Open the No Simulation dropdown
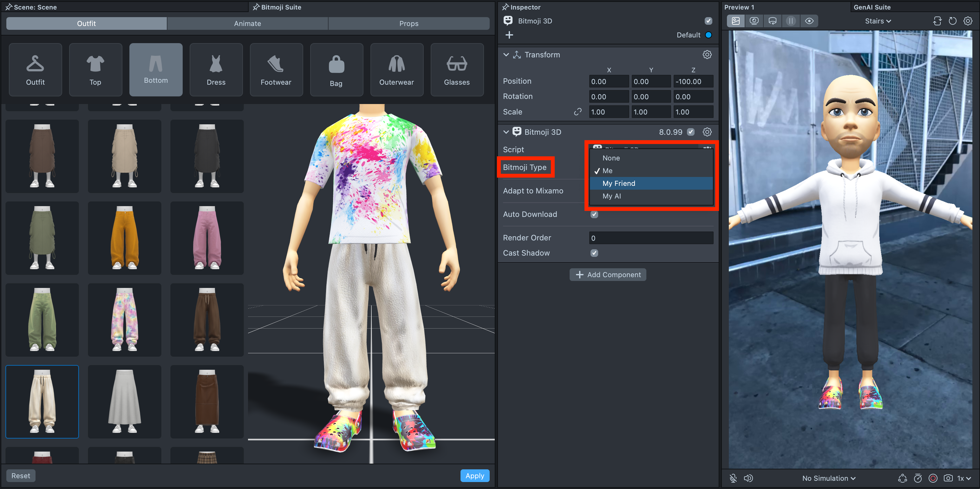 click(x=828, y=478)
